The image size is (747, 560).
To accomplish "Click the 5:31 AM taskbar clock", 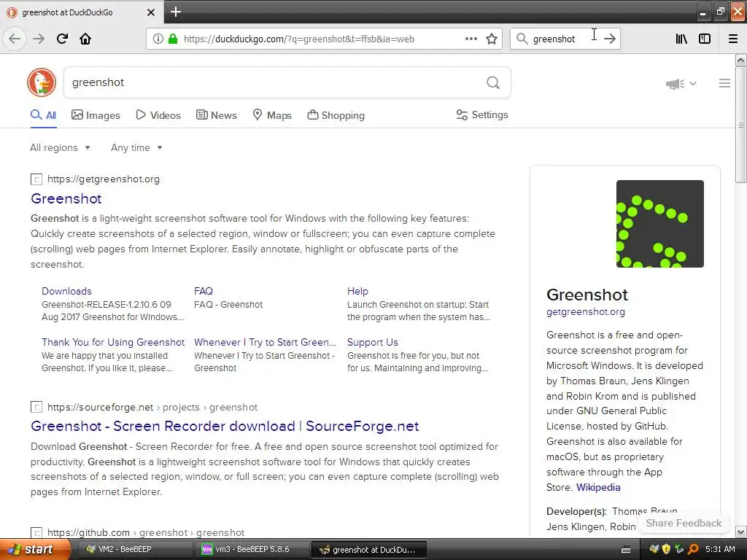I will [720, 549].
